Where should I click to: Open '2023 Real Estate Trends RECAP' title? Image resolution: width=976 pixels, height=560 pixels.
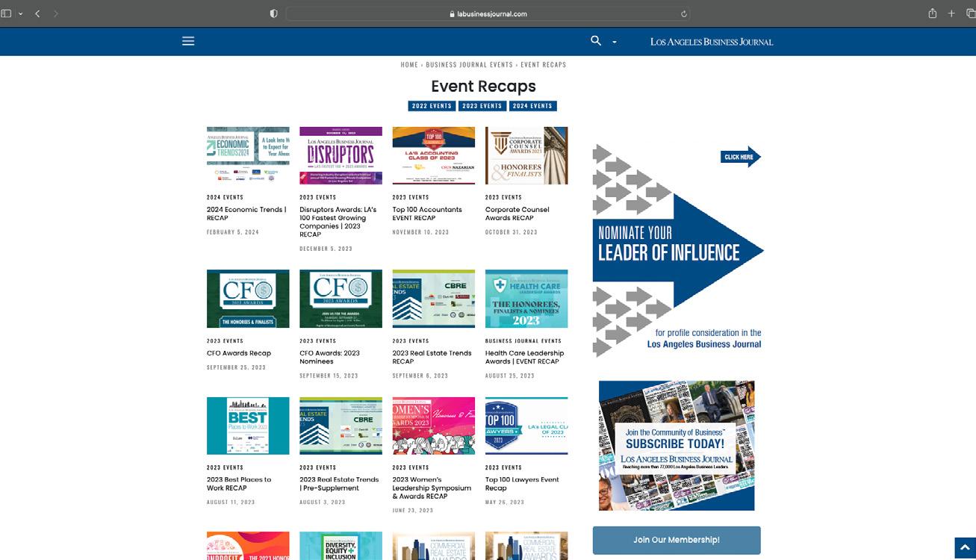click(432, 357)
